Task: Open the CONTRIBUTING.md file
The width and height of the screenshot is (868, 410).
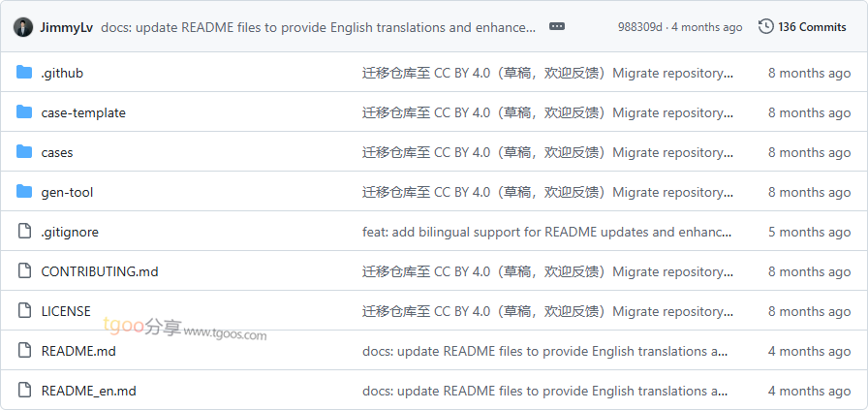Action: pyautogui.click(x=100, y=271)
